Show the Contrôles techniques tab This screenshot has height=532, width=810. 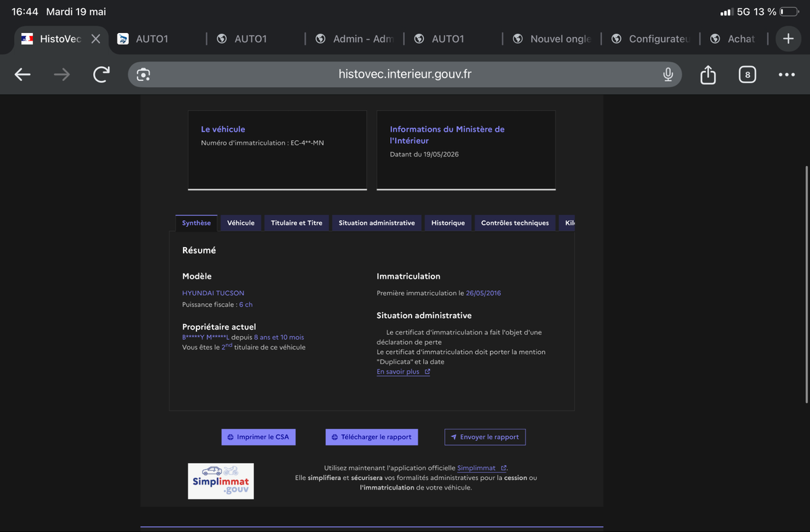pyautogui.click(x=515, y=223)
